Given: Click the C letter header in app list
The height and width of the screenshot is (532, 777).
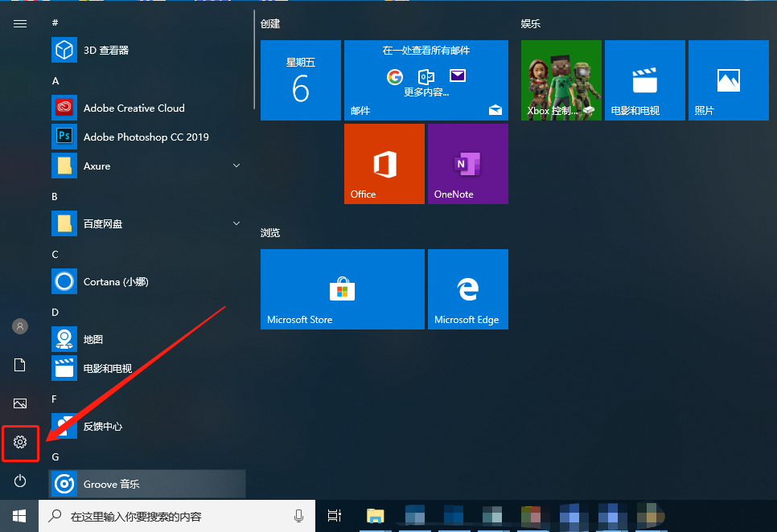Looking at the screenshot, I should [55, 255].
